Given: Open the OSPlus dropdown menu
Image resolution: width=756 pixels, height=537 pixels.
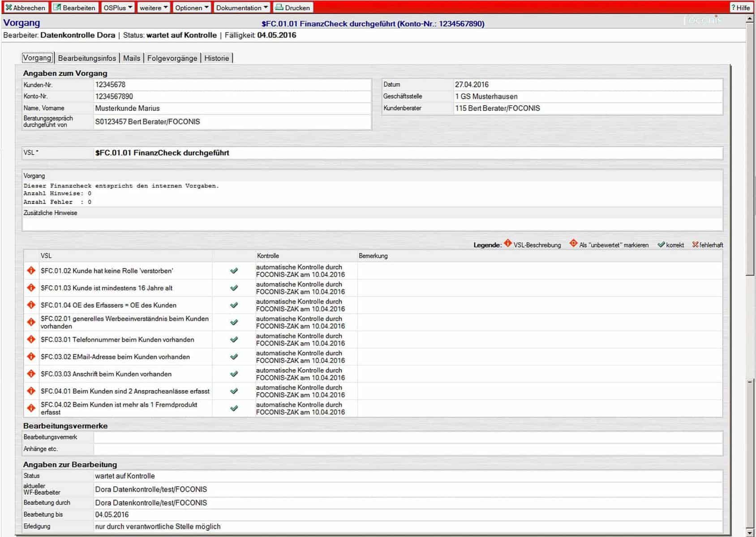Looking at the screenshot, I should click(118, 8).
